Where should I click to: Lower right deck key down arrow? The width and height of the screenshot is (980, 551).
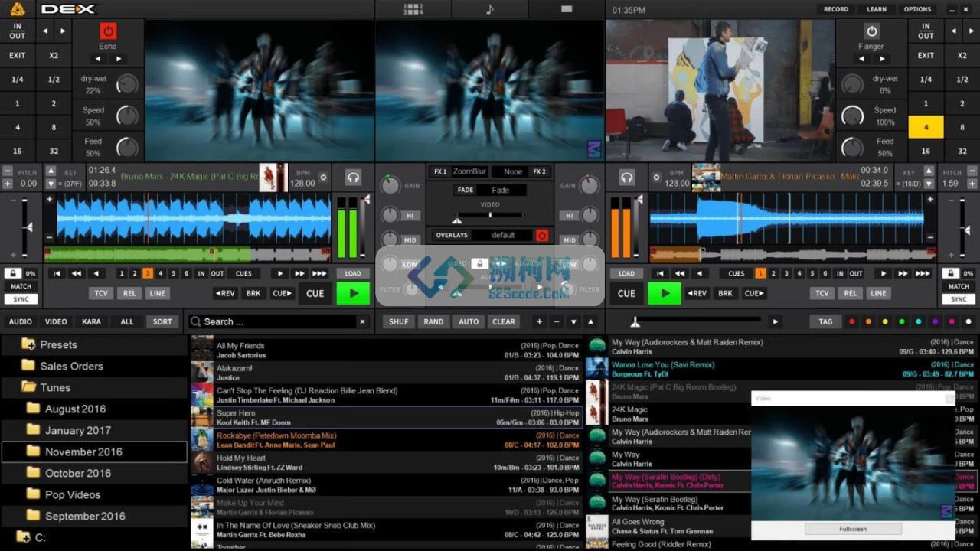click(929, 184)
